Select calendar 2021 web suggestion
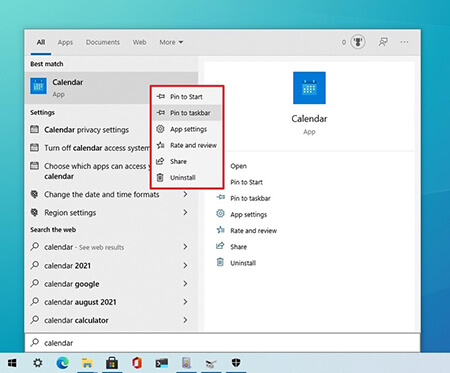The image size is (450, 373). (67, 266)
